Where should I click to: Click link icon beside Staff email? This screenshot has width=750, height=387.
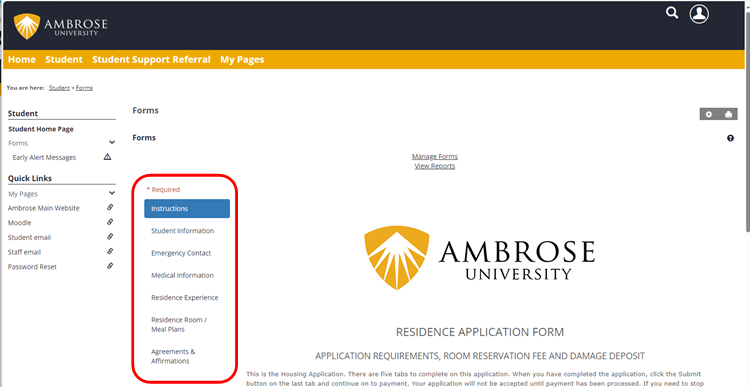pos(110,251)
